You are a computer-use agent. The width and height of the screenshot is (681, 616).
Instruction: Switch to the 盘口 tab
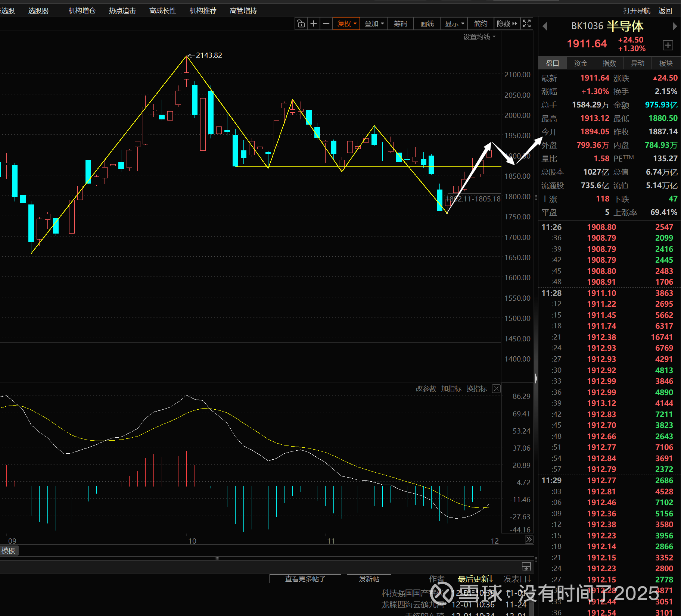(x=553, y=63)
